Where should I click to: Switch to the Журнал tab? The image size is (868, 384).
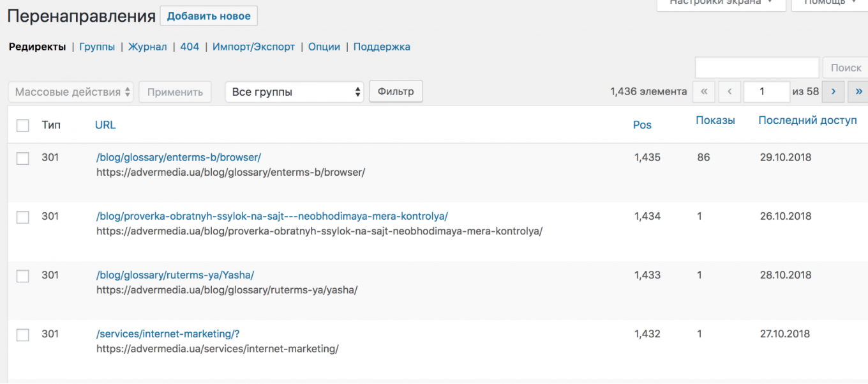pyautogui.click(x=147, y=47)
